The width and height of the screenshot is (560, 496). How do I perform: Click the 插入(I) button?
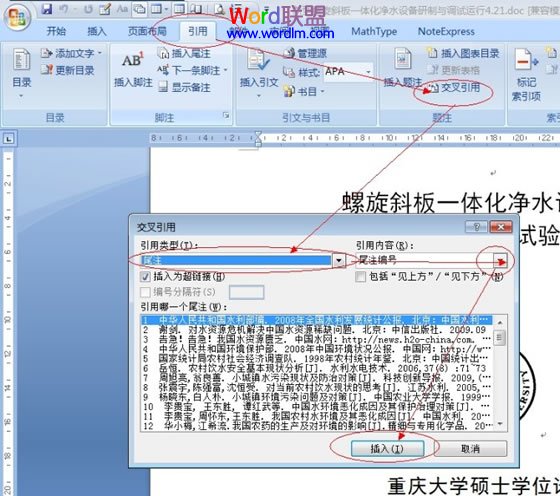tap(387, 449)
